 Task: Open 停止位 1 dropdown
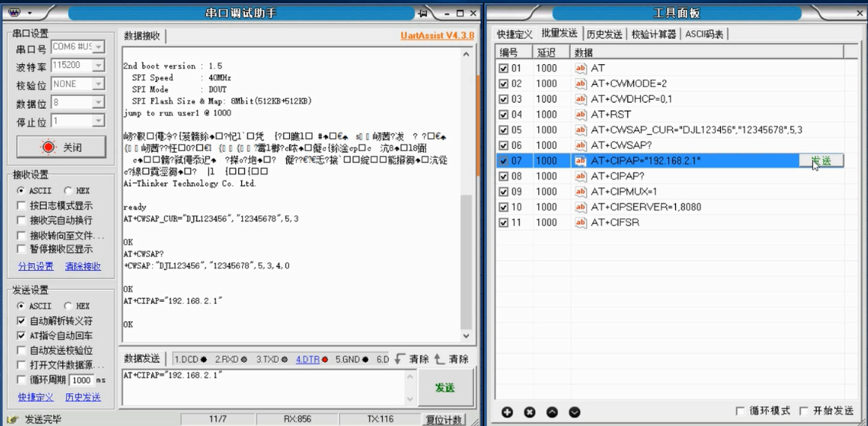[x=99, y=120]
